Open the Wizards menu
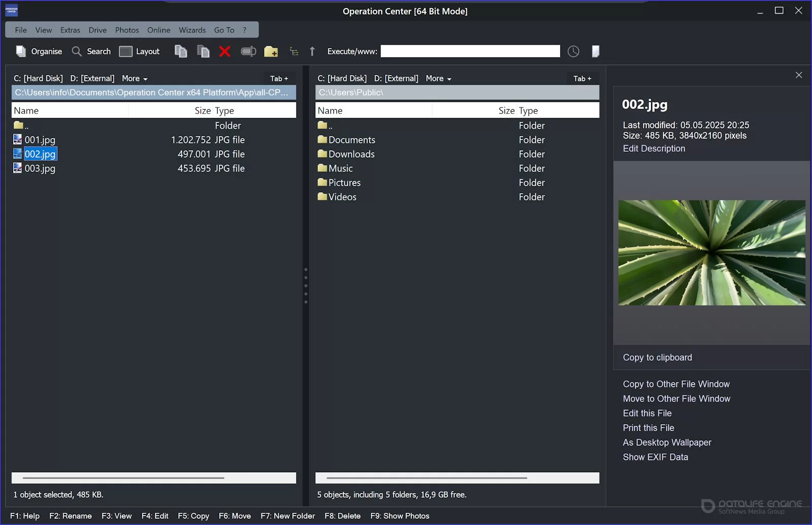The height and width of the screenshot is (525, 812). pos(192,30)
